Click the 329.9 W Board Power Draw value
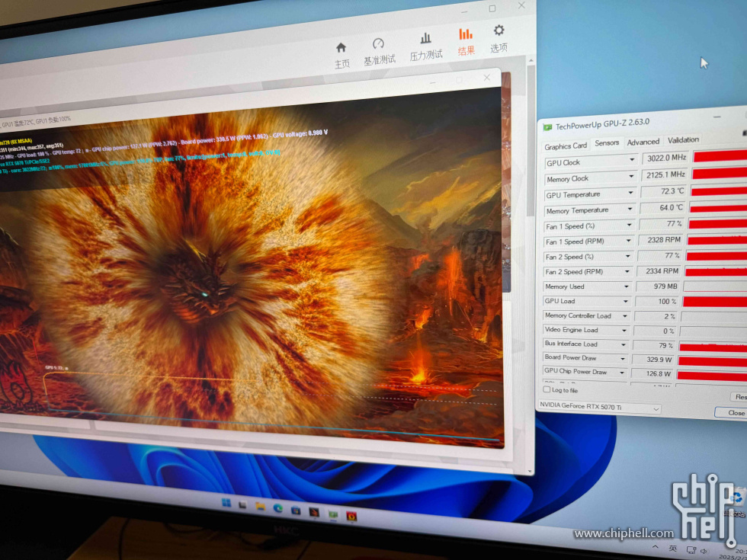 click(654, 360)
